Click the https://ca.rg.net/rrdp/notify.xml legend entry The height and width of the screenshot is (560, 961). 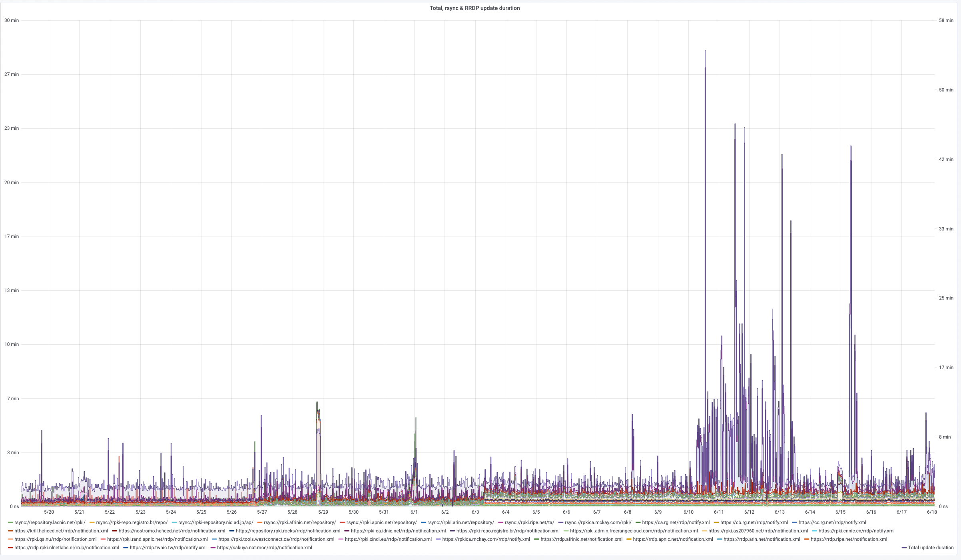[x=676, y=522]
